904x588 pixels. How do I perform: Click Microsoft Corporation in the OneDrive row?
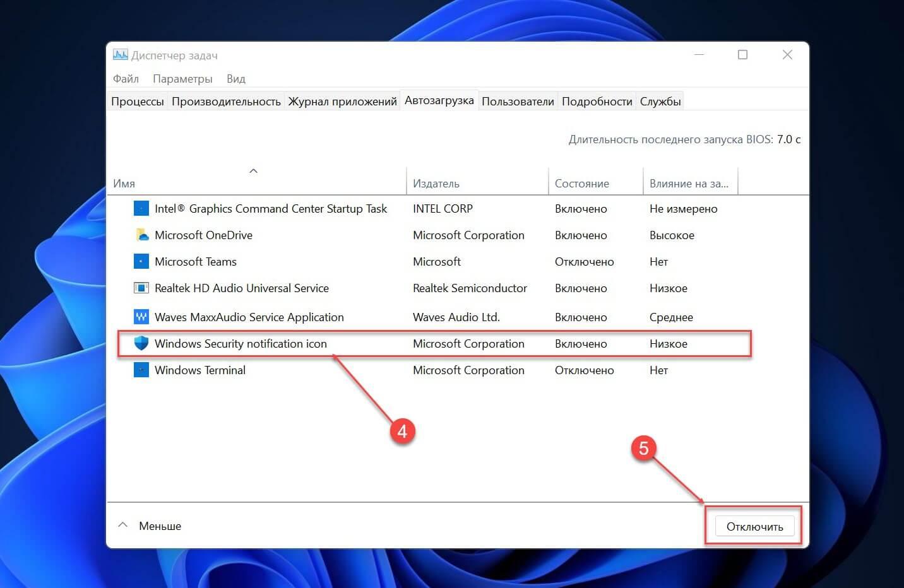(x=468, y=235)
